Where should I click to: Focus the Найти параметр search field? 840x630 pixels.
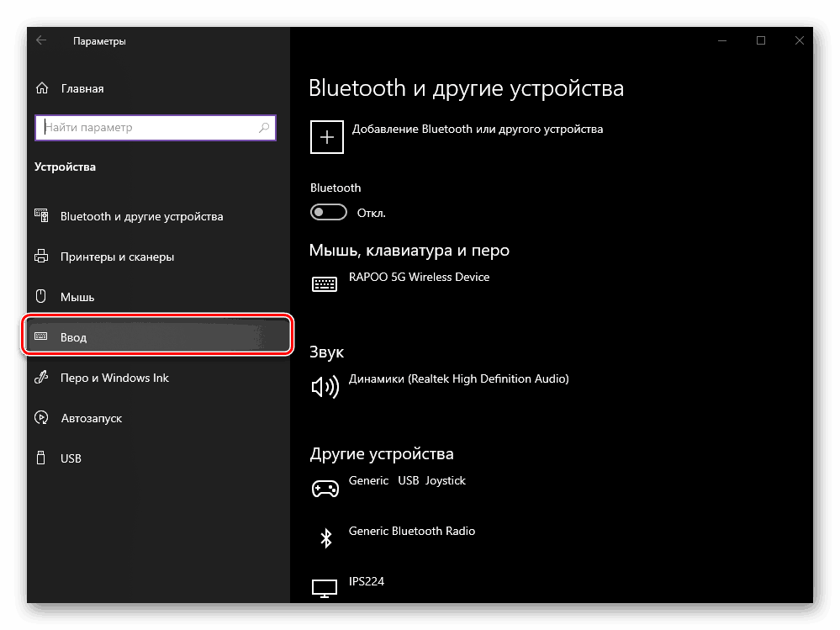156,128
